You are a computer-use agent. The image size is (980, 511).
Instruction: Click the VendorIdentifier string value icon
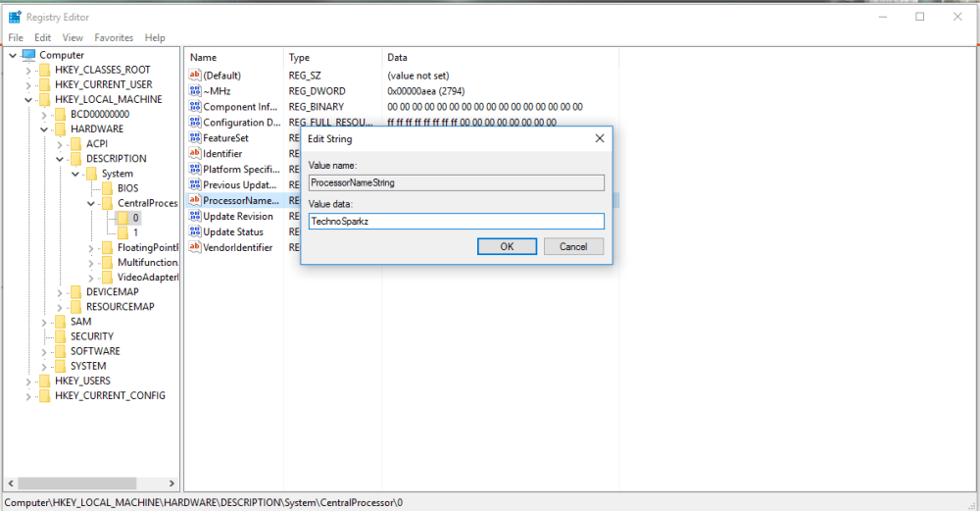pos(195,248)
